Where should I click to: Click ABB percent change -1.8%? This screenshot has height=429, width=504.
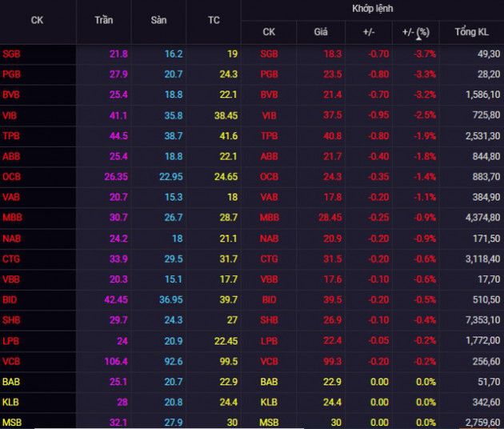click(425, 156)
